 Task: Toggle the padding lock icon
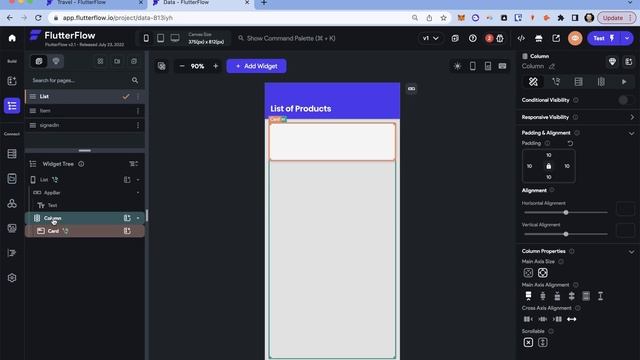tap(549, 166)
